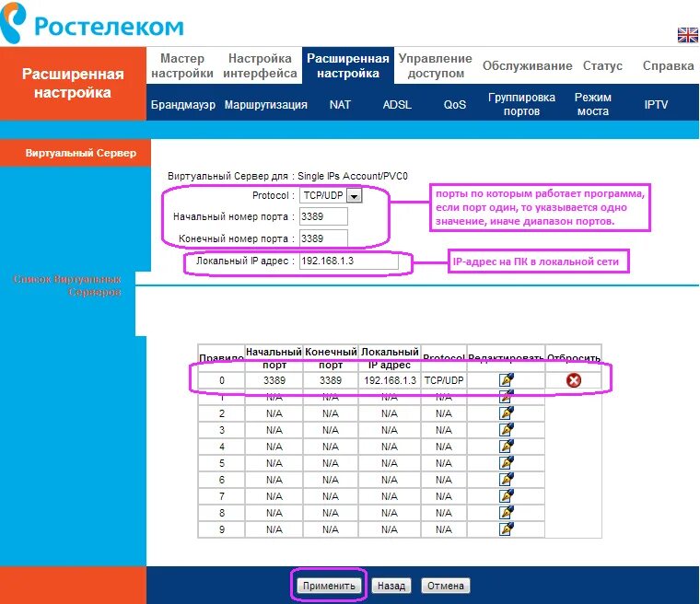Click the Список Виртуальных Серверов sidebar label
The height and width of the screenshot is (604, 700).
pos(67,285)
